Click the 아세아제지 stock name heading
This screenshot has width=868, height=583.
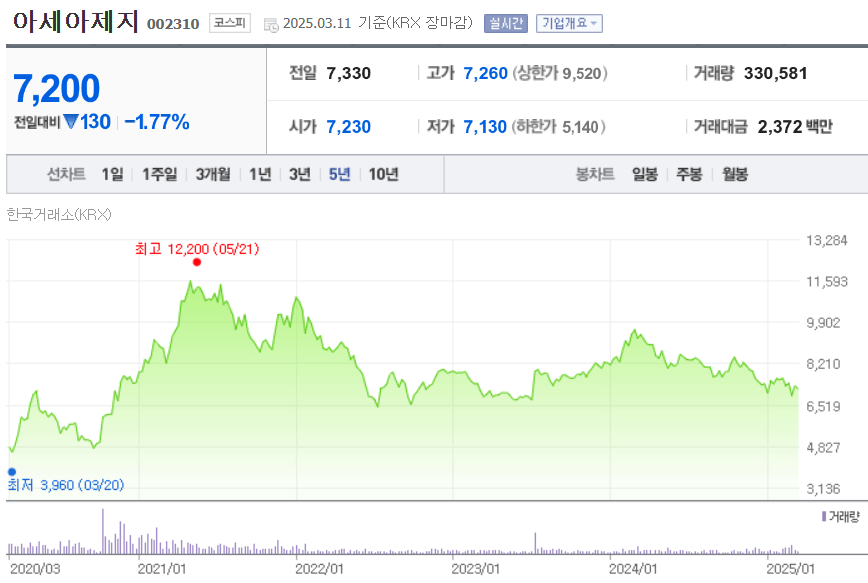(75, 22)
